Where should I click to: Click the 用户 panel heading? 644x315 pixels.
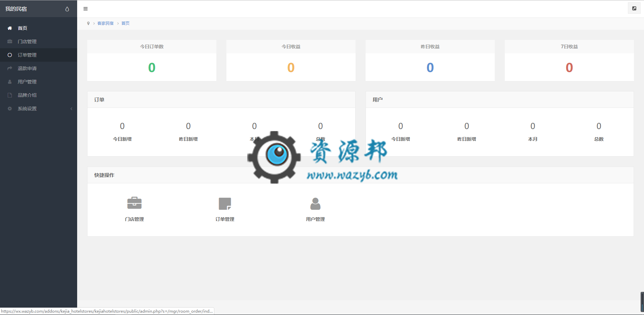(378, 100)
